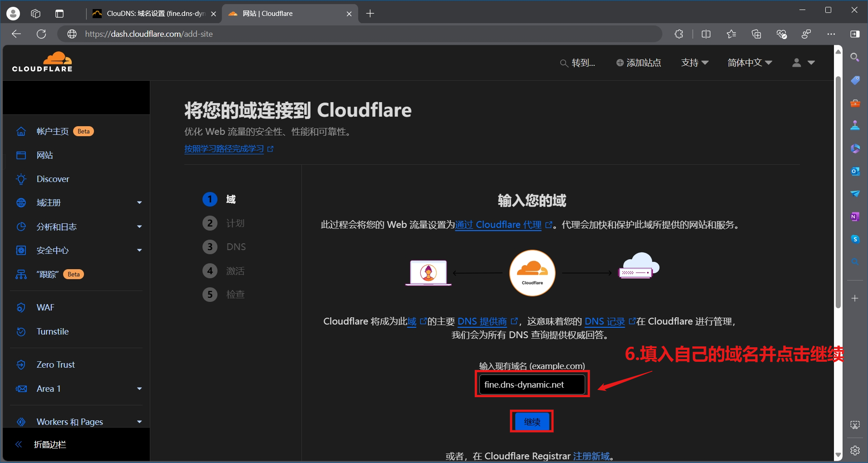Click the domain name input field
Viewport: 868px width, 463px height.
click(532, 384)
